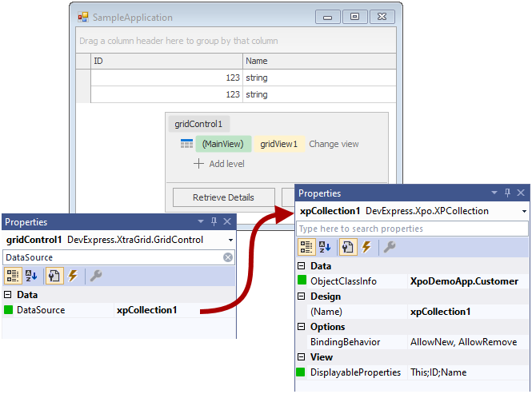This screenshot has height=394, width=532.
Task: Click Categorized view icon in gridControl1 Properties
Action: [x=13, y=276]
